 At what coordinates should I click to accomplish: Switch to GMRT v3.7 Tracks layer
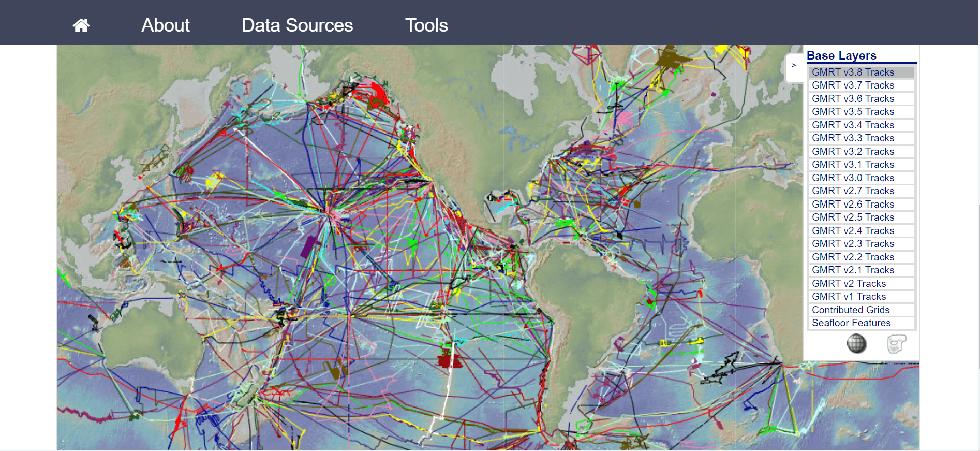click(853, 85)
